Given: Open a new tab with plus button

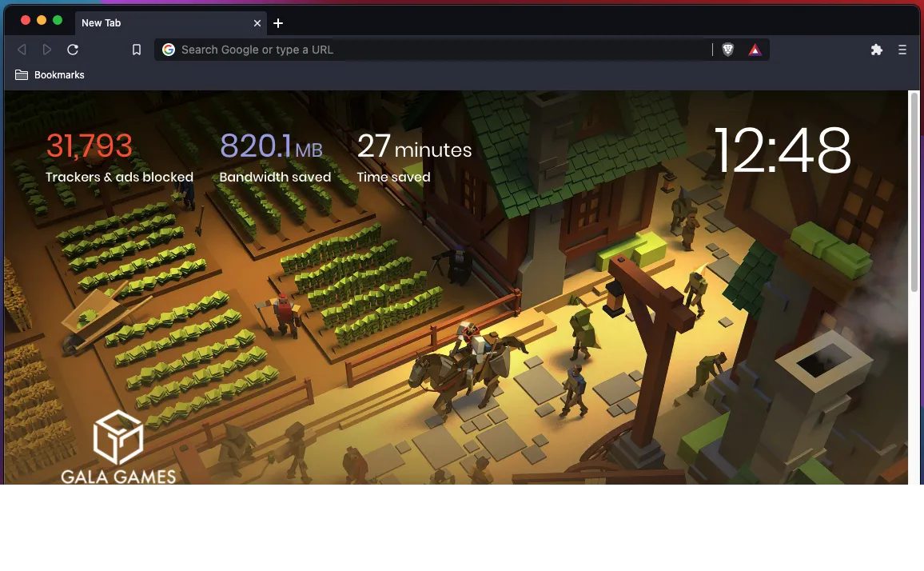Looking at the screenshot, I should coord(278,23).
